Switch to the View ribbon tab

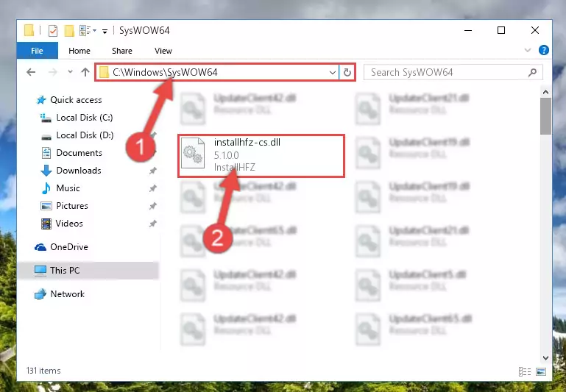click(x=163, y=51)
